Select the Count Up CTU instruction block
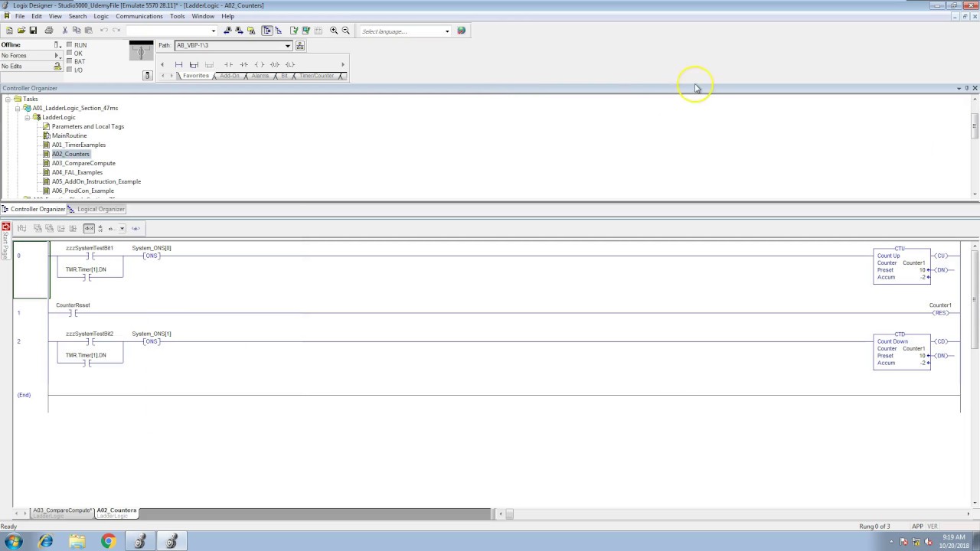The width and height of the screenshot is (980, 551). point(902,266)
